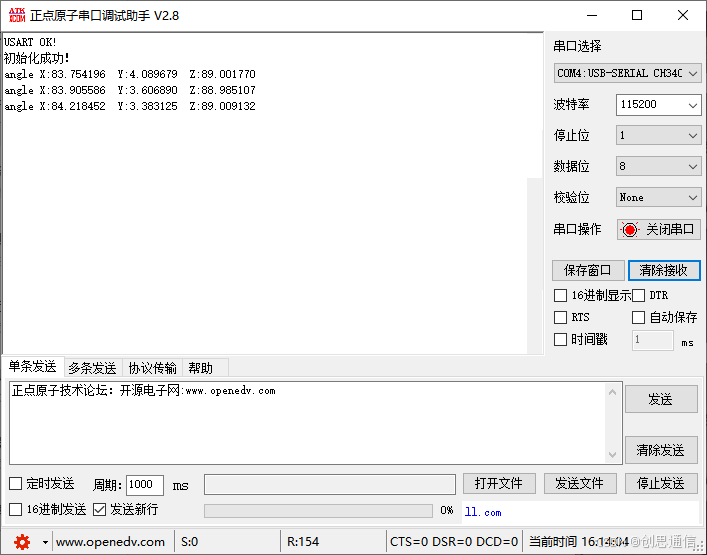Click the angle line with X:83.754196
The width and height of the screenshot is (707, 555).
coord(130,74)
